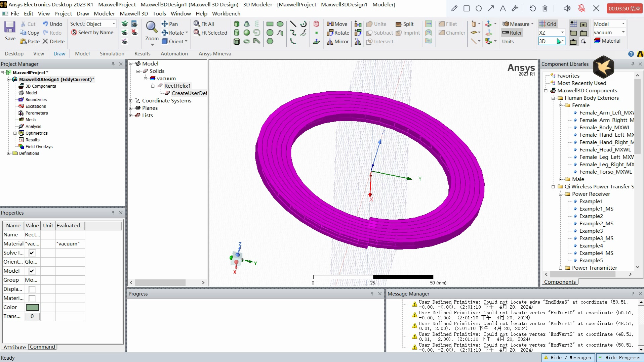Select the Draw regular polyhedron tool
This screenshot has height=362, width=644.
237,41
